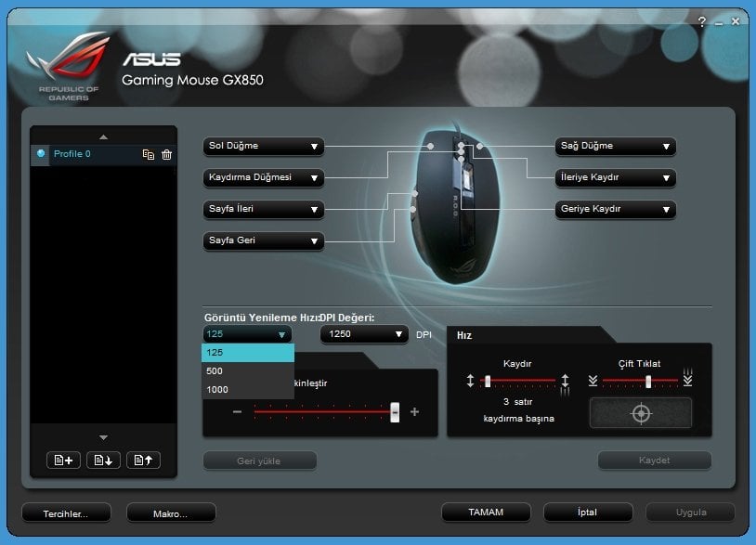The image size is (756, 545).
Task: Export a profile via the document-up-arrow icon
Action: pyautogui.click(x=142, y=460)
